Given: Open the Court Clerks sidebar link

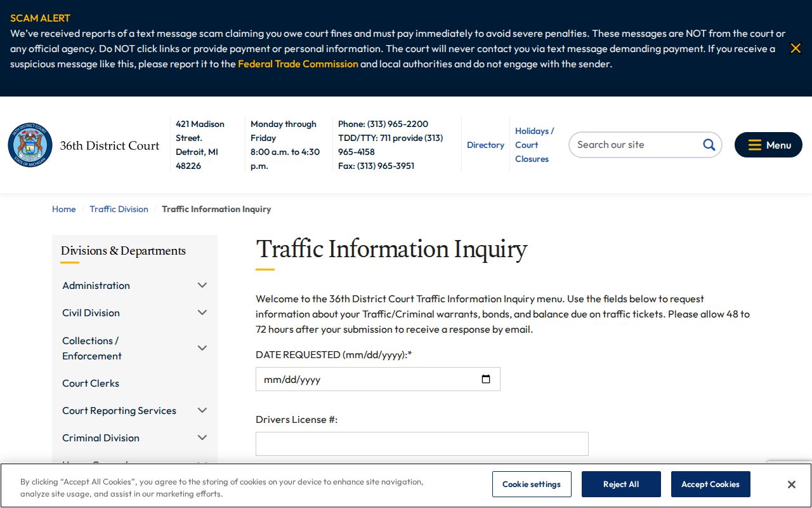Looking at the screenshot, I should [91, 384].
